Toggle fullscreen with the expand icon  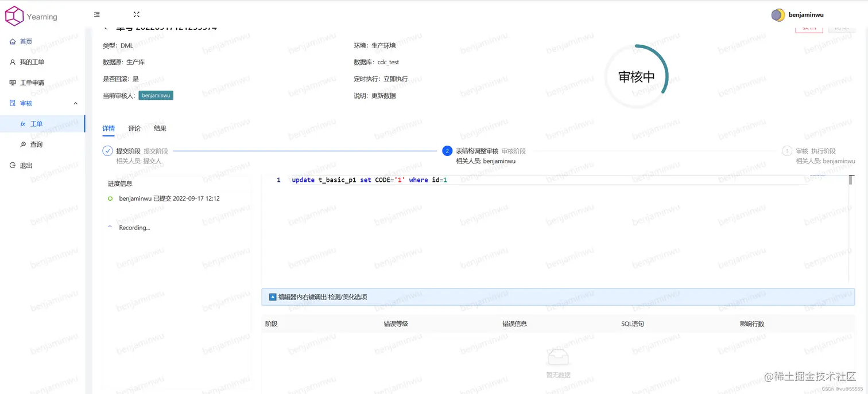pos(136,14)
